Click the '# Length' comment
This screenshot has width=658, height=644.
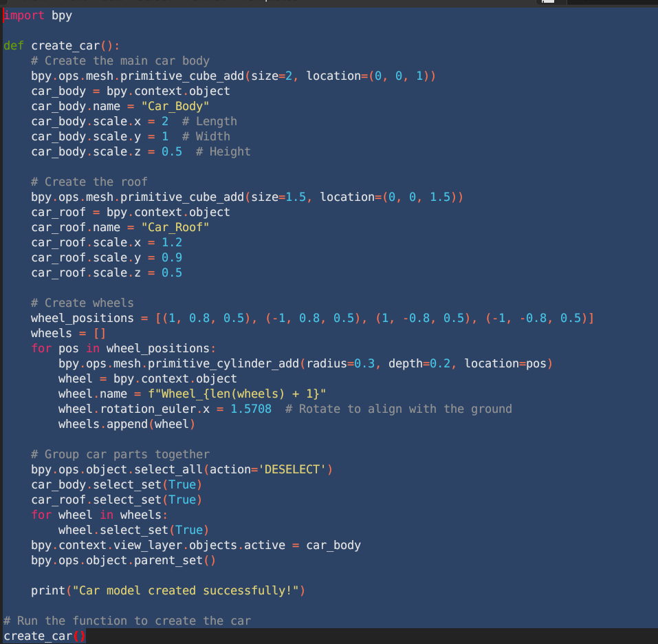(x=209, y=121)
